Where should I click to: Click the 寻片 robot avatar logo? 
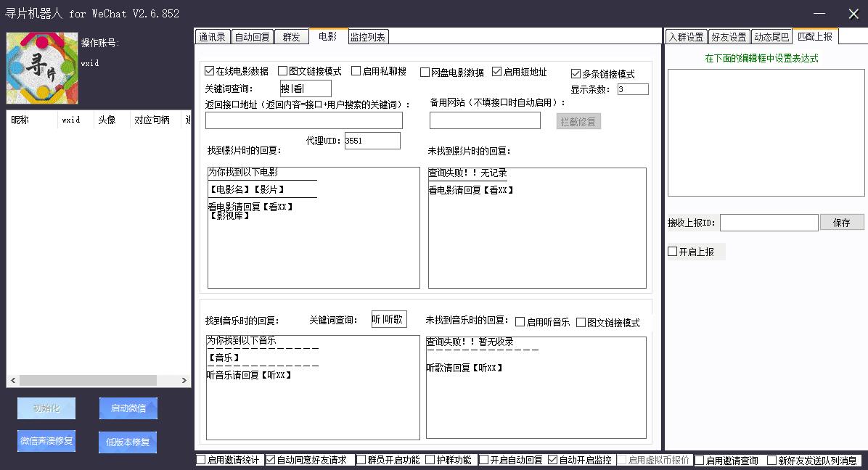coord(42,68)
